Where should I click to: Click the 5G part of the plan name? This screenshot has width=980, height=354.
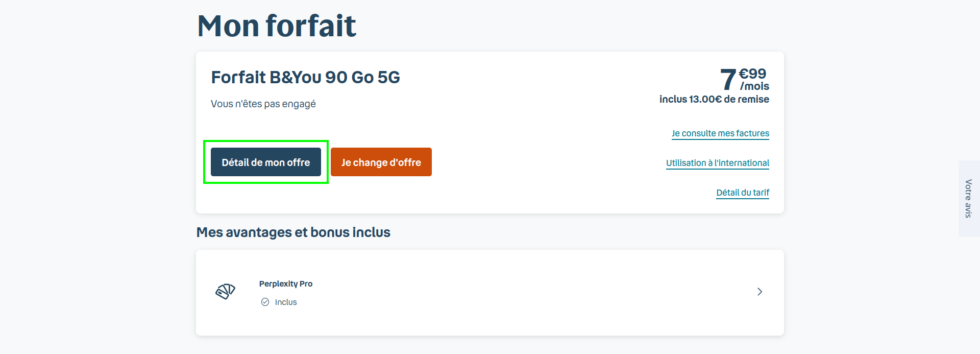pos(388,77)
